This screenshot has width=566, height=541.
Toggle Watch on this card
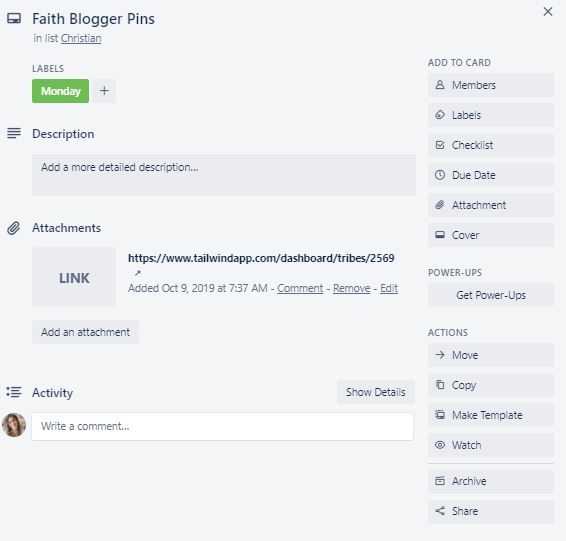pyautogui.click(x=491, y=445)
